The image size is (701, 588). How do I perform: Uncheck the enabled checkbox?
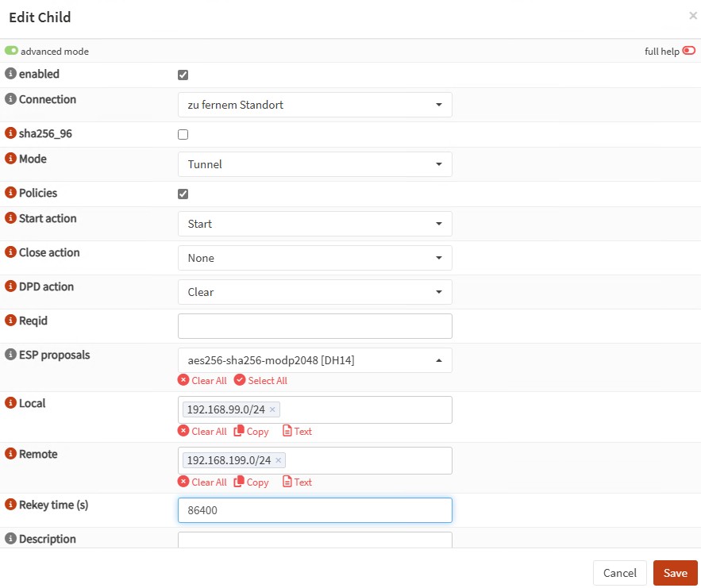tap(183, 75)
